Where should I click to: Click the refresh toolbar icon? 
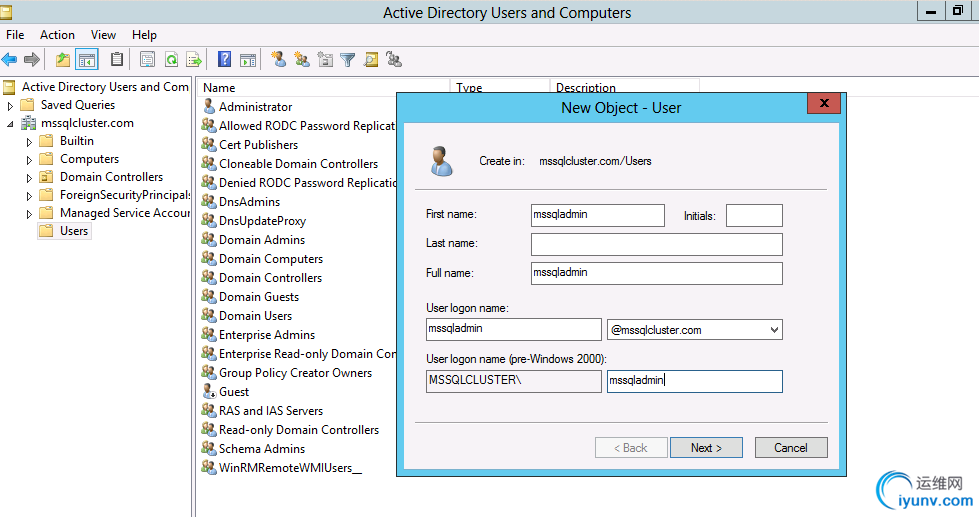[x=171, y=60]
